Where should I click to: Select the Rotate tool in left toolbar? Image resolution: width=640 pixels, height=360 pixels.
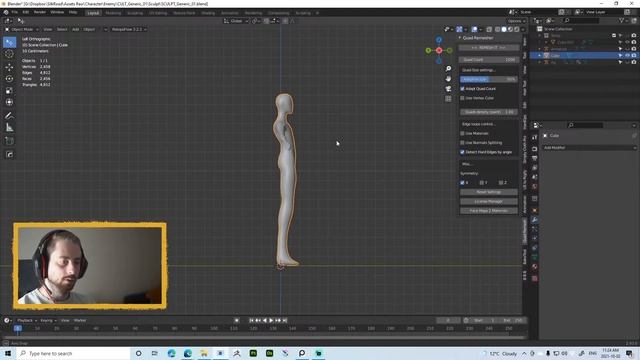tap(9, 78)
